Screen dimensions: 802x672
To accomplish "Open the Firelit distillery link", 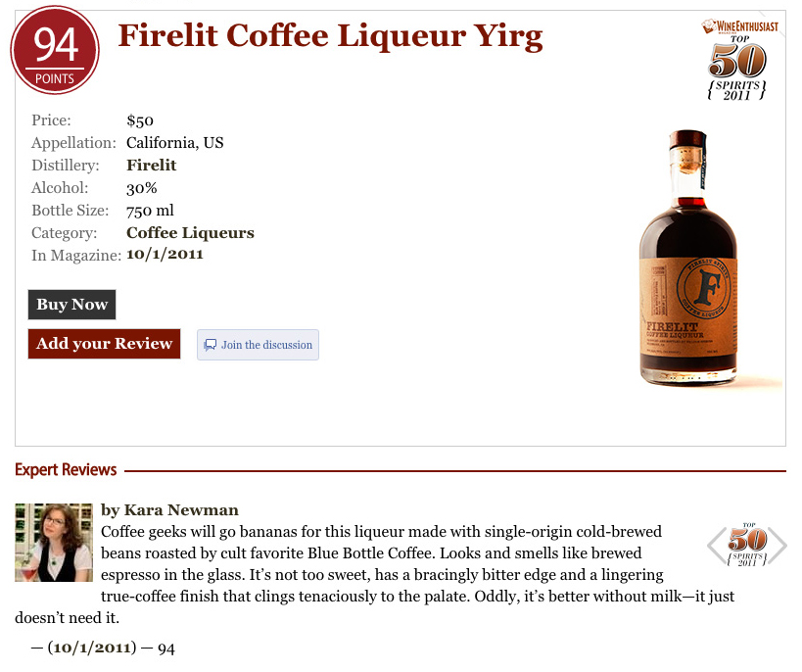I will (152, 166).
